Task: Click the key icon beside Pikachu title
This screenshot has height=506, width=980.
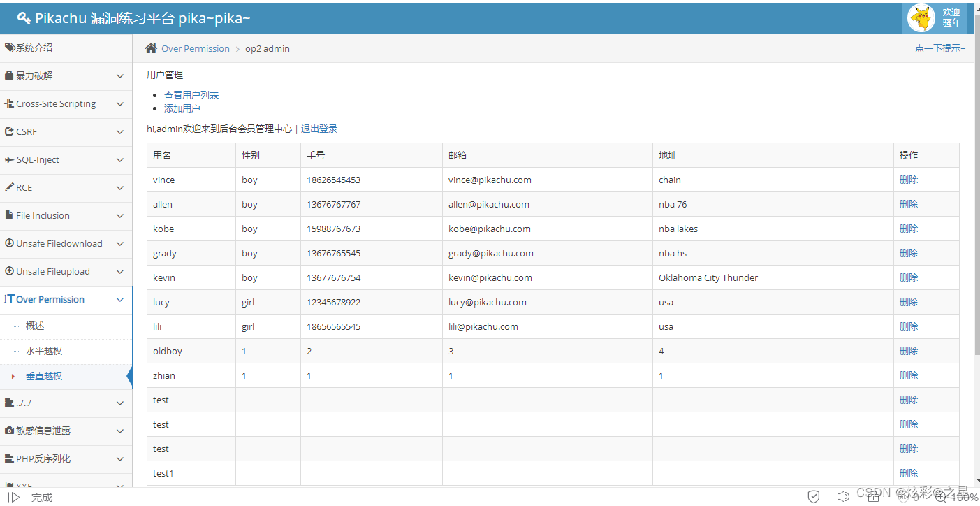Action: pos(24,18)
